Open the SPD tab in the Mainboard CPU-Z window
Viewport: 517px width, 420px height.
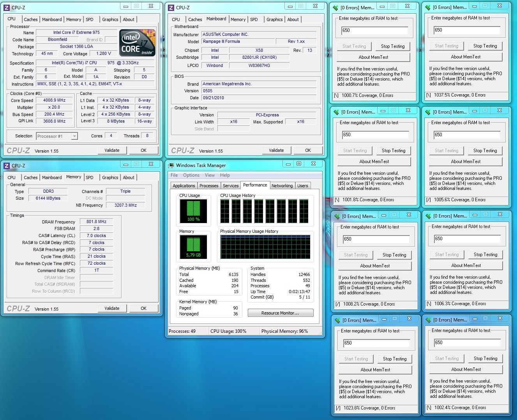(x=254, y=19)
